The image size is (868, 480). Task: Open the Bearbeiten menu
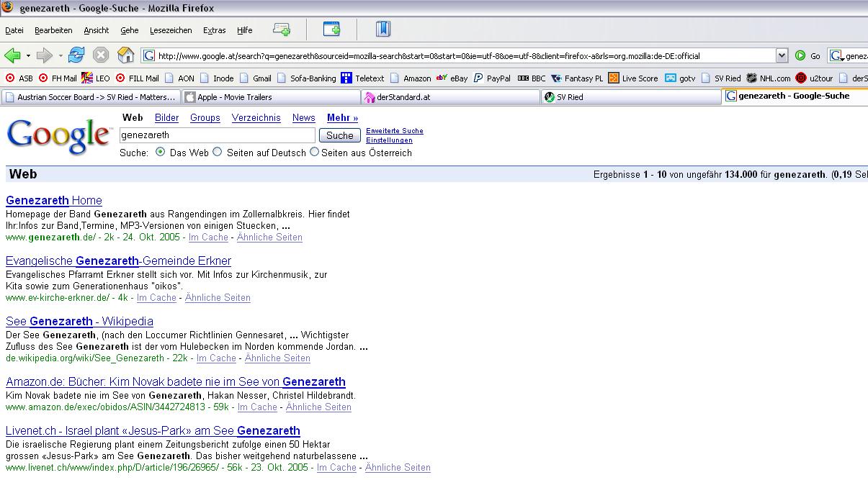tap(53, 30)
